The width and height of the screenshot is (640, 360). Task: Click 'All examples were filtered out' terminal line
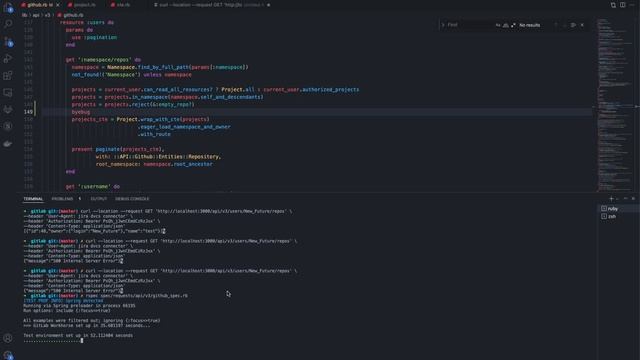point(91,320)
